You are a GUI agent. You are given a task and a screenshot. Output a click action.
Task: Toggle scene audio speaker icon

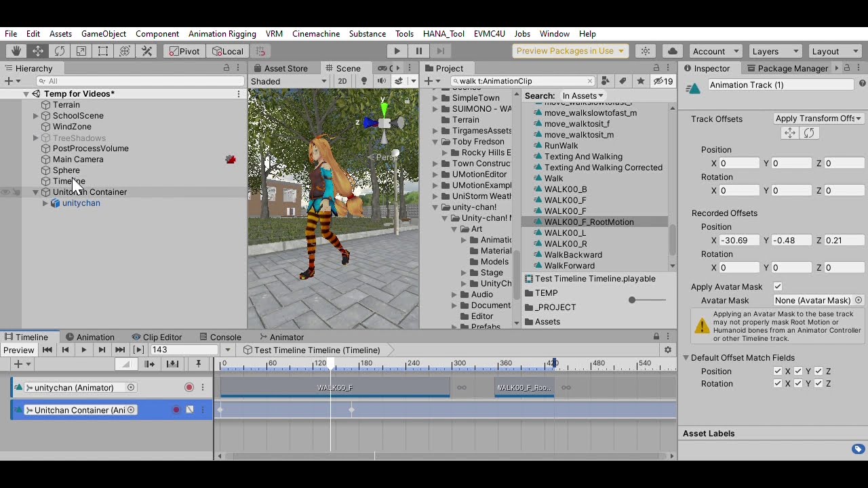point(382,81)
